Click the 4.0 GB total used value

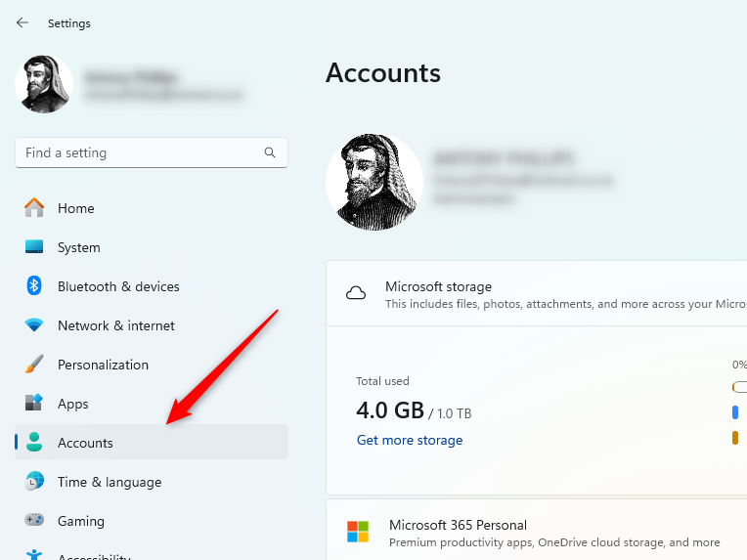[x=390, y=410]
